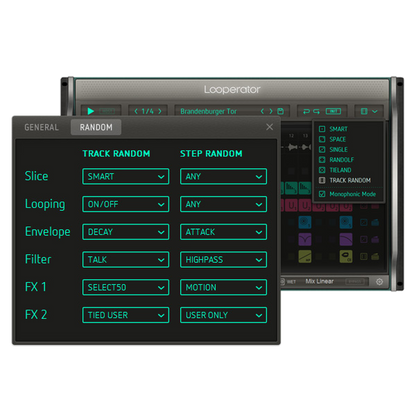This screenshot has height=416, width=416.
Task: Click the yellow track randomize dice icon
Action: coord(364,256)
